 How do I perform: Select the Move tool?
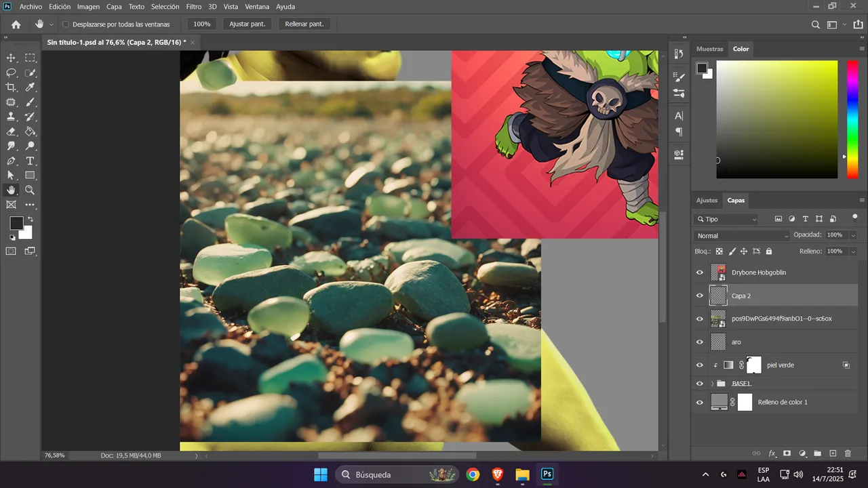pos(11,58)
